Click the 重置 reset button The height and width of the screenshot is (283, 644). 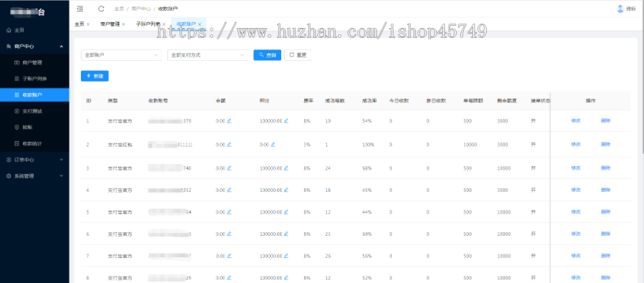[x=298, y=54]
